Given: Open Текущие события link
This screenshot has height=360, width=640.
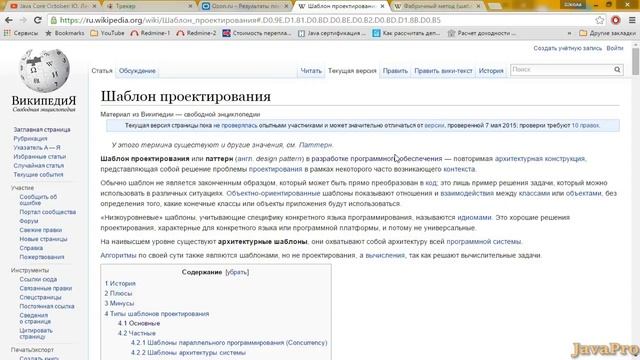Looking at the screenshot, I should [x=38, y=175].
